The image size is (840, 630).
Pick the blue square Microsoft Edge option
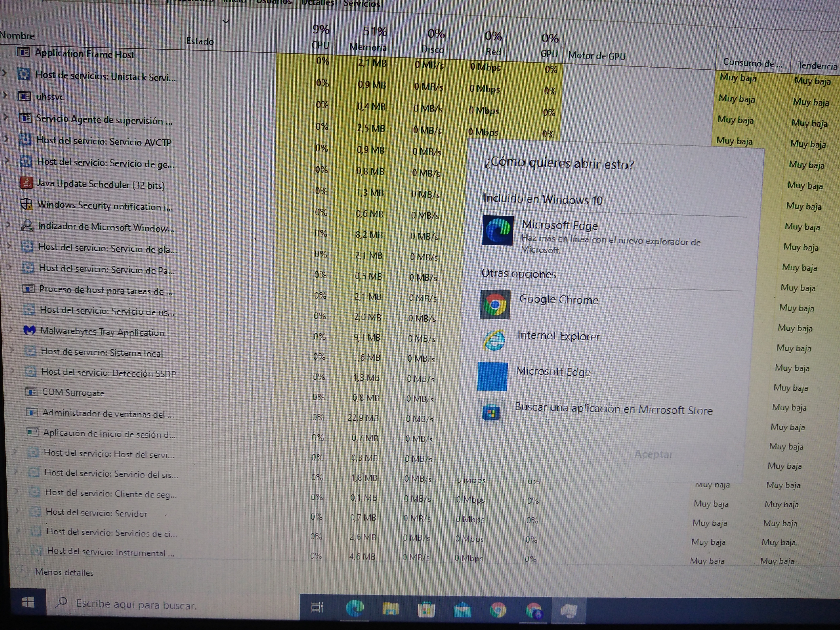492,376
